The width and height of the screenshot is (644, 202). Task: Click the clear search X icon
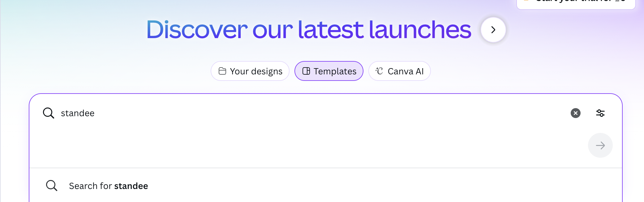(x=575, y=113)
